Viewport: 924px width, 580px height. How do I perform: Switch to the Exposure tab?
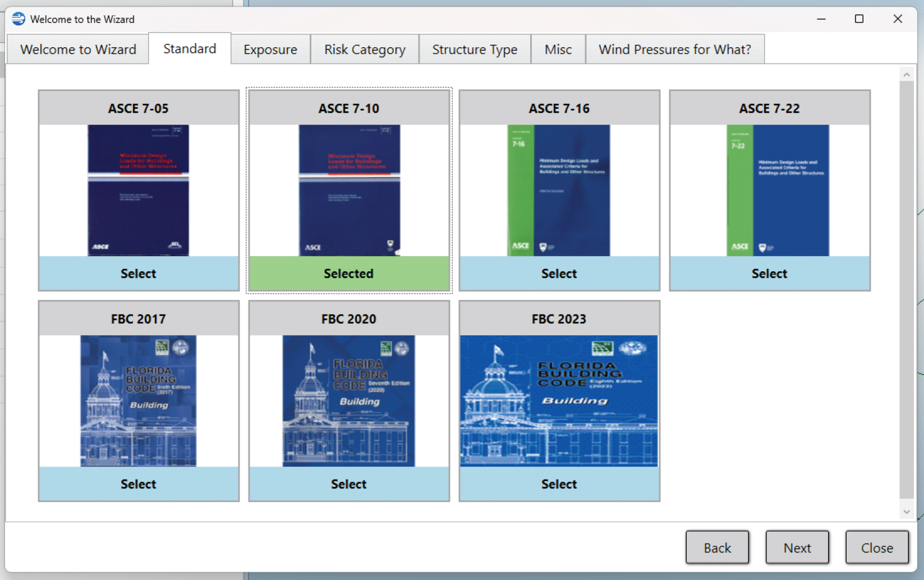pos(270,49)
